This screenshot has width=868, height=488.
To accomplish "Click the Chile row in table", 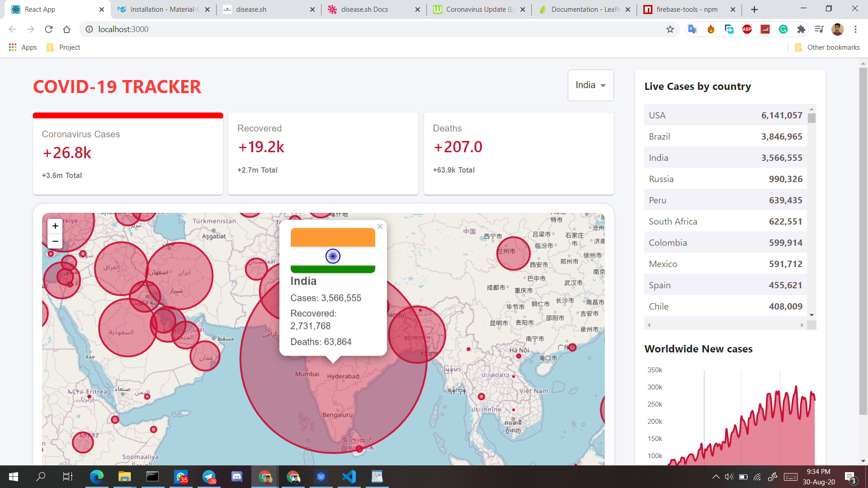I will (x=726, y=306).
